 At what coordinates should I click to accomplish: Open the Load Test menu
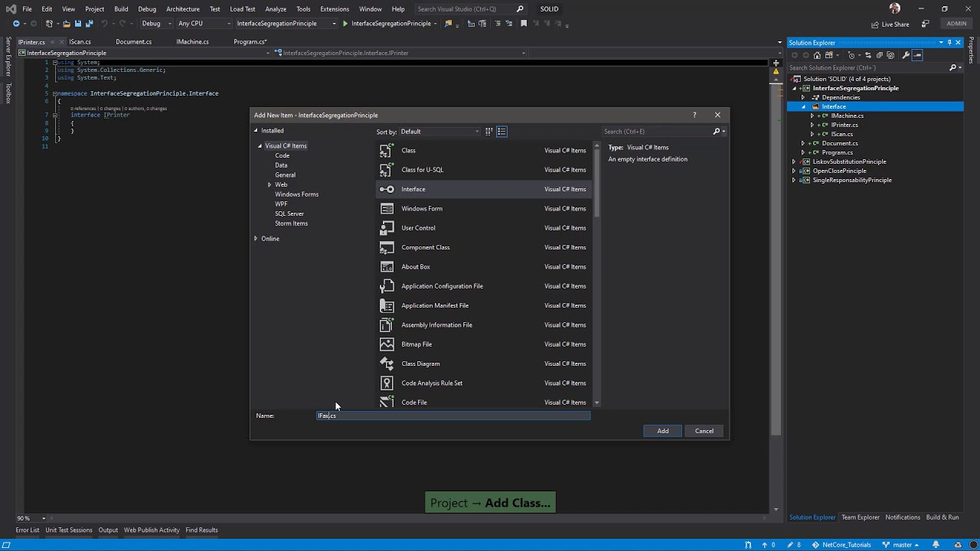[243, 9]
